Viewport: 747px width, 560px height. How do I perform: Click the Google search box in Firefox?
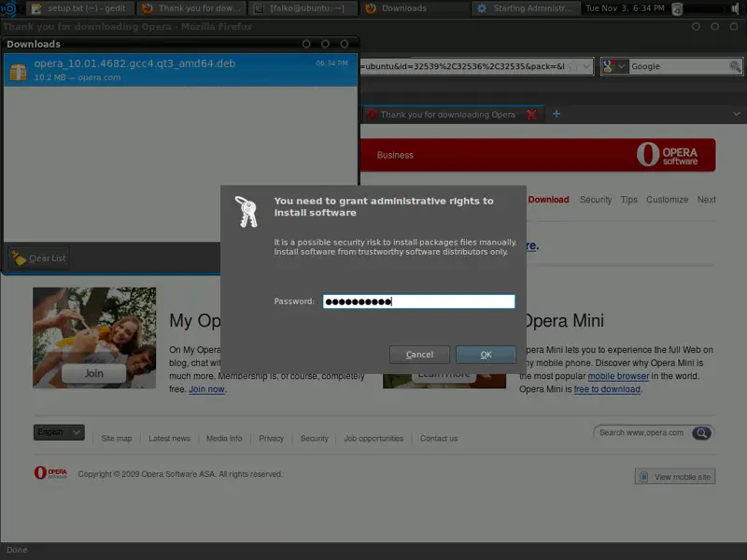click(x=679, y=66)
